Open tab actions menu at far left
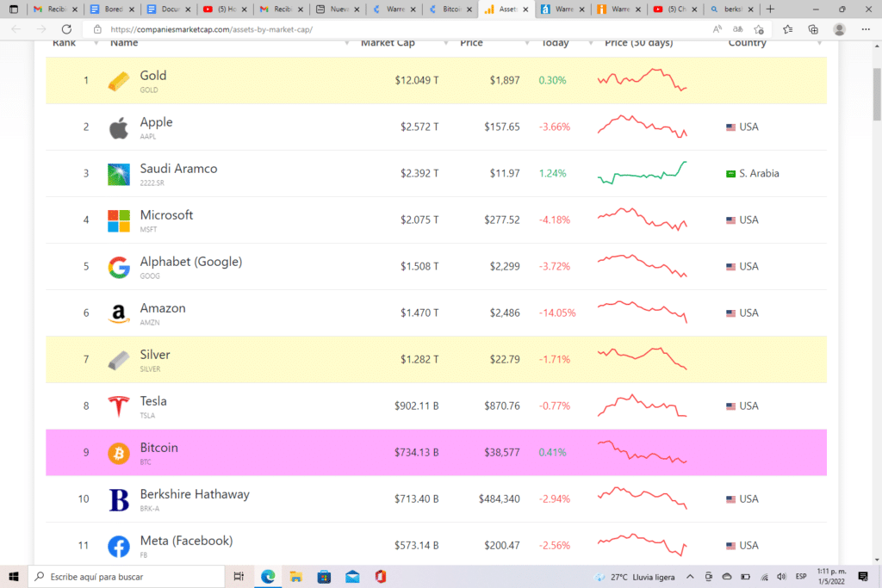 tap(14, 9)
